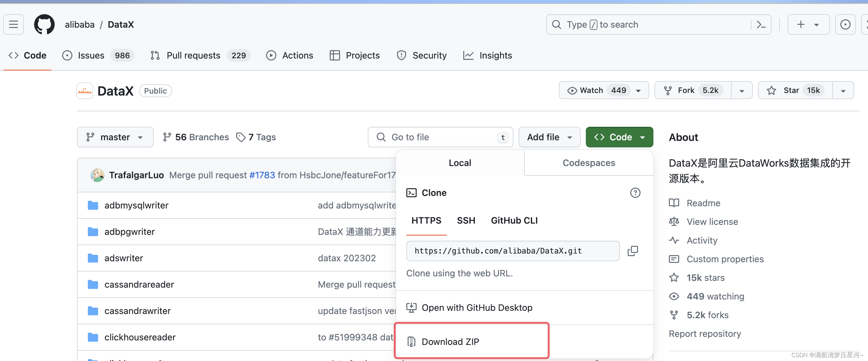
Task: Click the adbmysqlwriter folder icon
Action: pyautogui.click(x=93, y=205)
